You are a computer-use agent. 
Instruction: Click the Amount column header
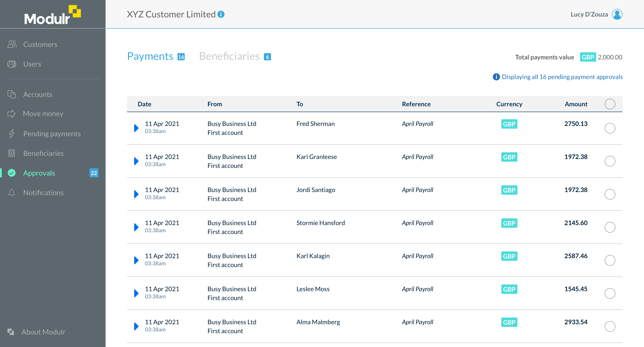tap(576, 104)
